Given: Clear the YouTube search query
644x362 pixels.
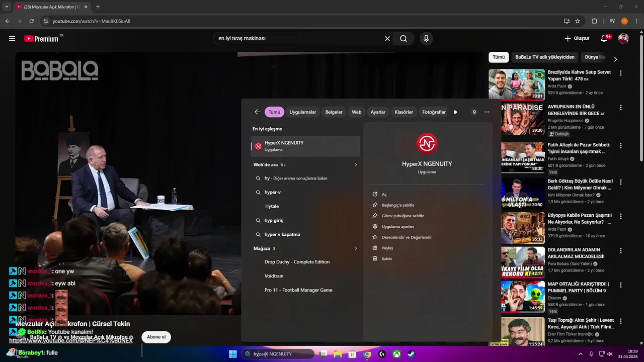Looking at the screenshot, I should pos(387,39).
